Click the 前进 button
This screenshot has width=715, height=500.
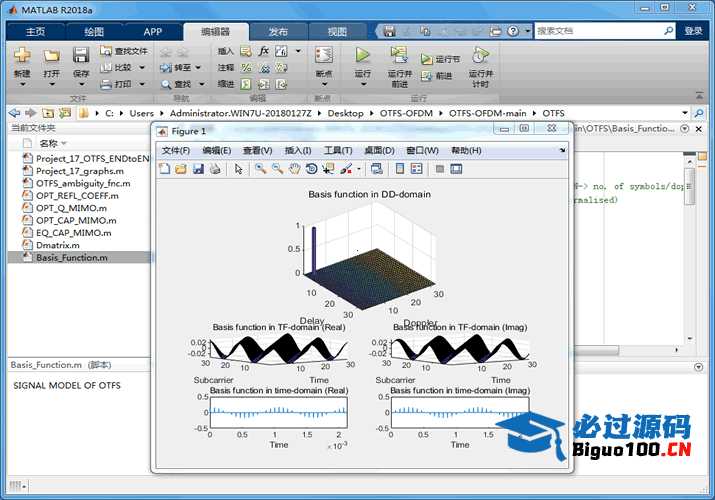coord(436,76)
